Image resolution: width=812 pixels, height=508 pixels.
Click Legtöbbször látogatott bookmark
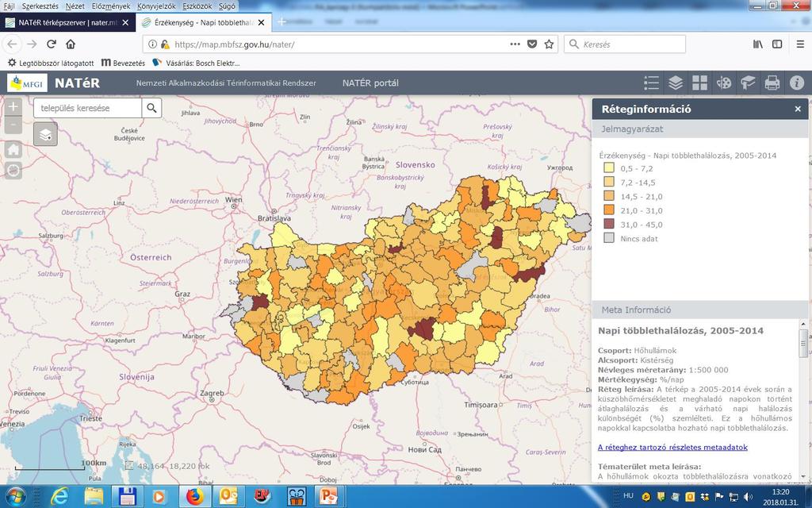(x=51, y=63)
